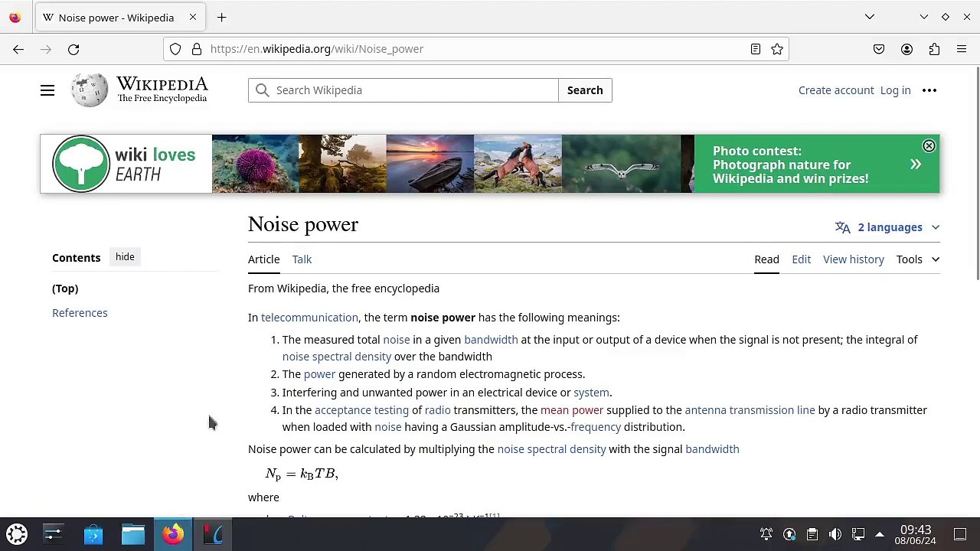Click the Search button

point(585,90)
